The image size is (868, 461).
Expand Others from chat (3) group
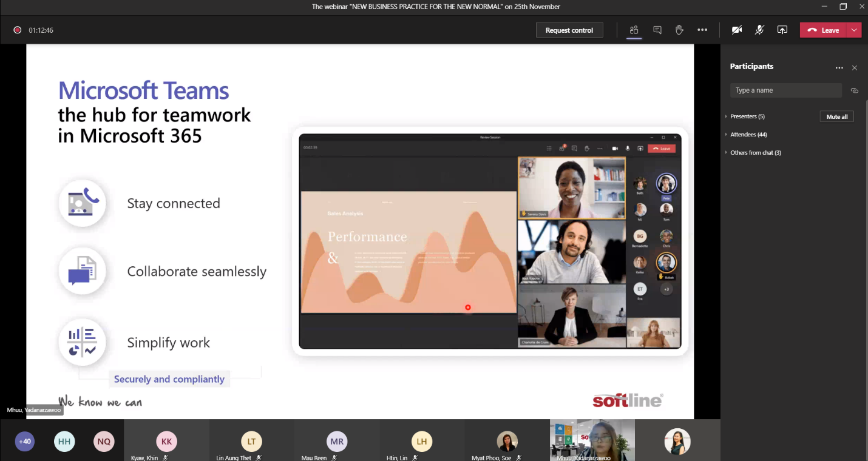[x=753, y=153]
